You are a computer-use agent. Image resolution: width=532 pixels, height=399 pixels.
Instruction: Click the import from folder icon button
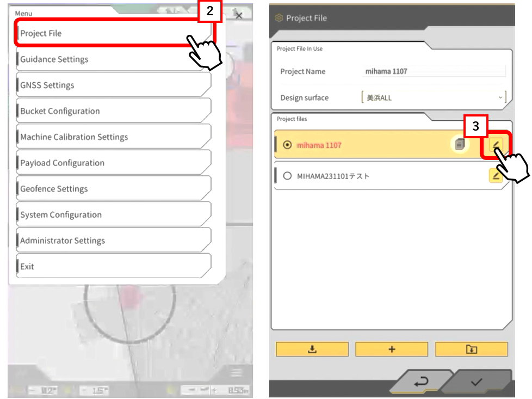click(x=472, y=349)
